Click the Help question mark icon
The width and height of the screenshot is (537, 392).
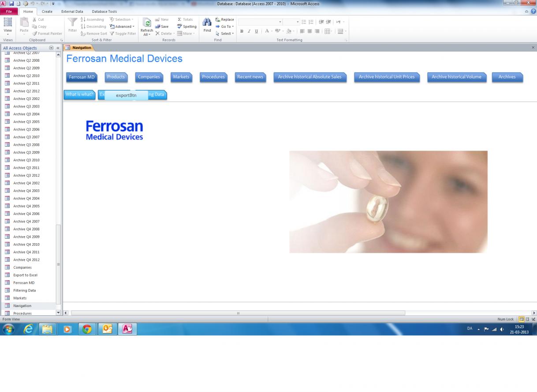coord(533,11)
